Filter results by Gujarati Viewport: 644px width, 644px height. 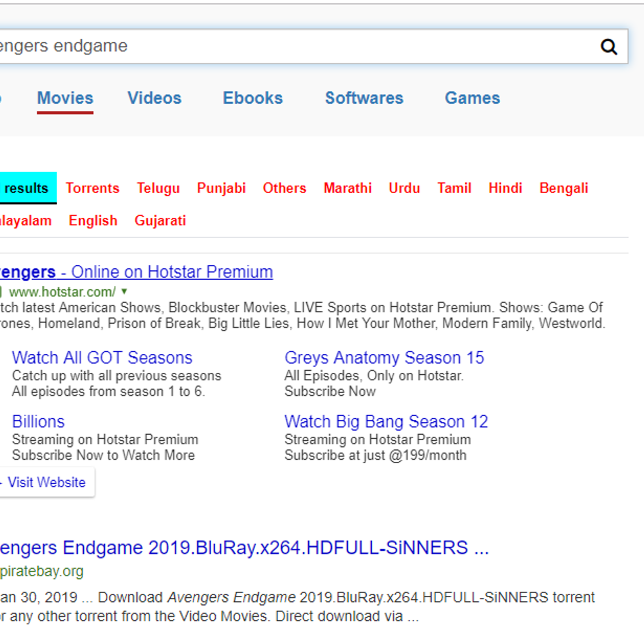160,221
